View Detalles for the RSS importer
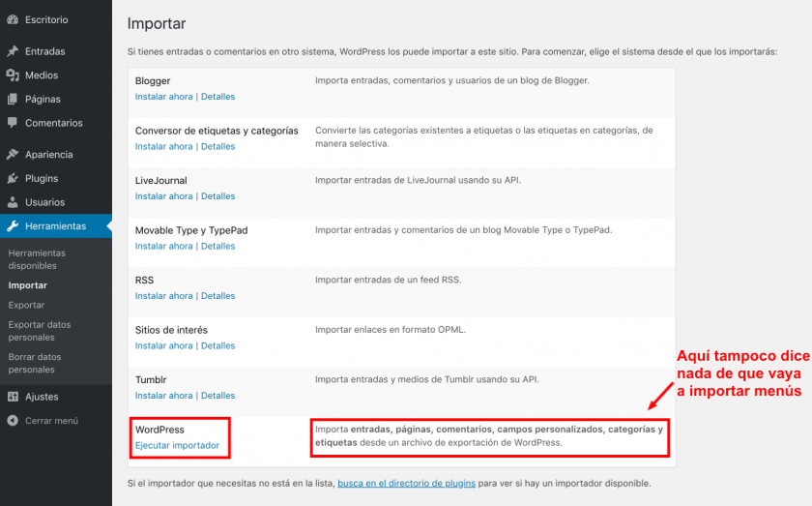Image resolution: width=812 pixels, height=506 pixels. click(x=217, y=296)
